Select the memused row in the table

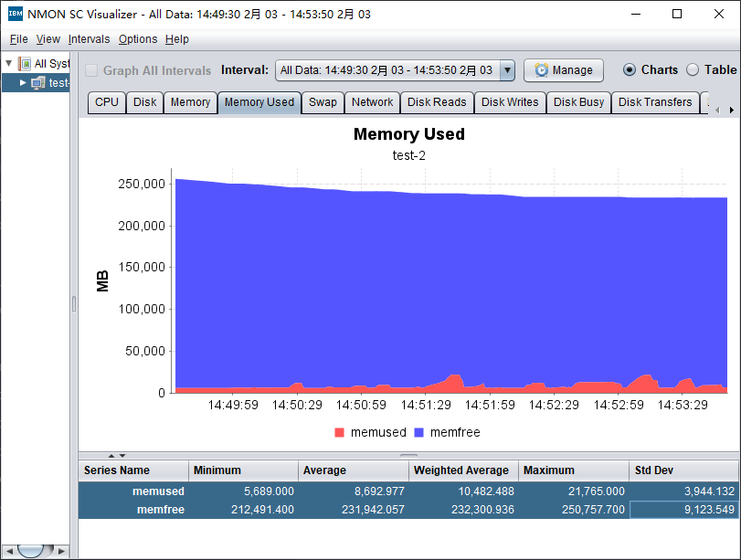click(408, 491)
